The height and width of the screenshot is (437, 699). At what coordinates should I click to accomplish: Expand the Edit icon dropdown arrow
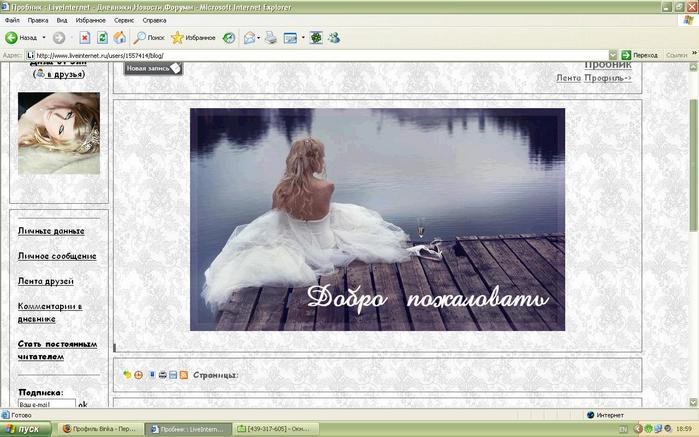303,38
